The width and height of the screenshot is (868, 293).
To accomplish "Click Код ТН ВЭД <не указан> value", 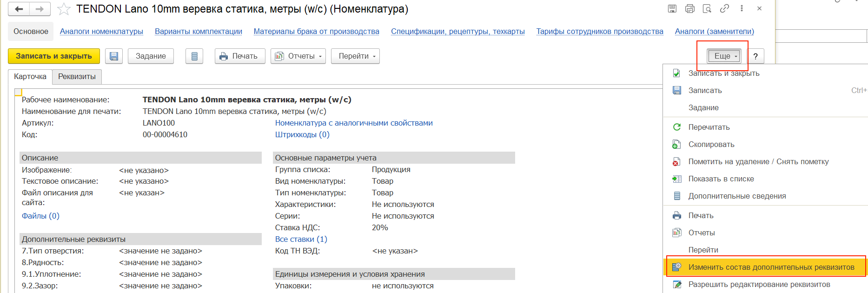I will [x=395, y=251].
